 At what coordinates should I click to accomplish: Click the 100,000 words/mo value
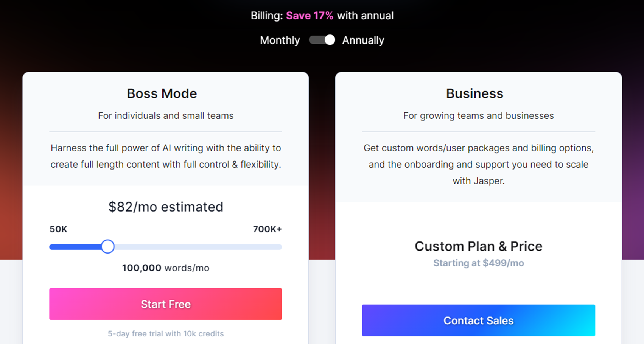coord(166,268)
